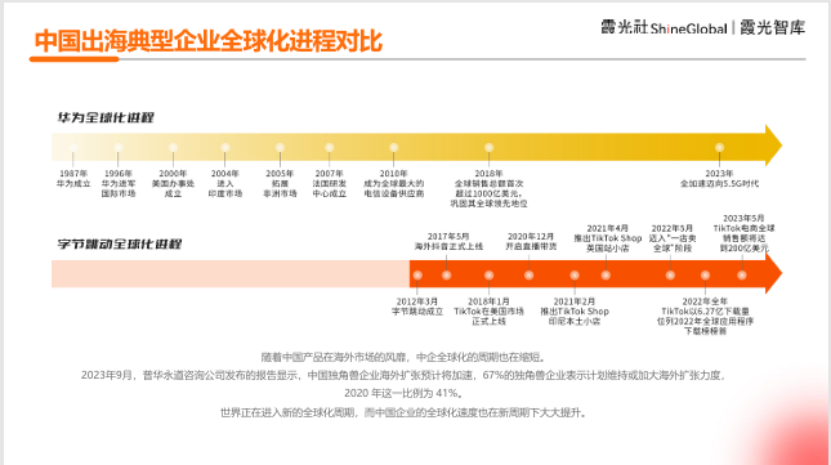Click the 2007年 dot on Huawei timeline
This screenshot has height=465, width=831.
coord(329,148)
